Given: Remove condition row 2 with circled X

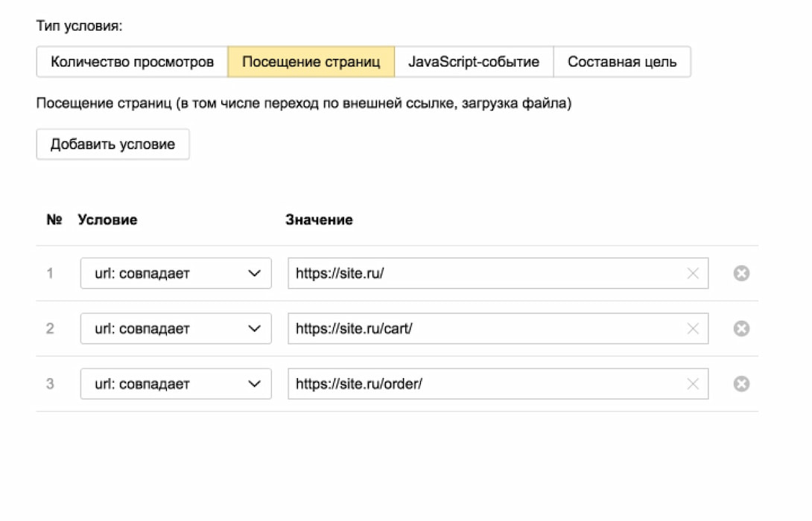Looking at the screenshot, I should pos(741,328).
